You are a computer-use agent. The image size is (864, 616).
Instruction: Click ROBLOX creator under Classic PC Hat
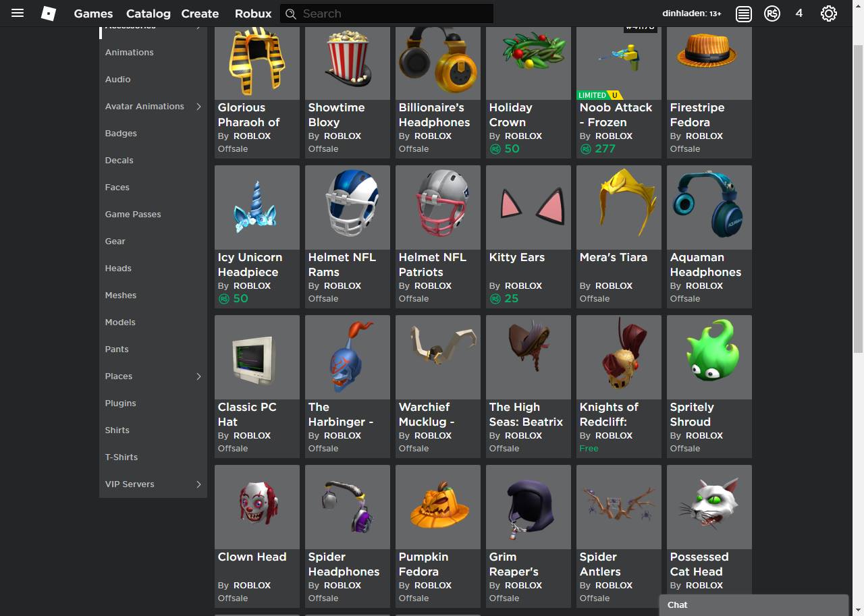click(x=252, y=435)
